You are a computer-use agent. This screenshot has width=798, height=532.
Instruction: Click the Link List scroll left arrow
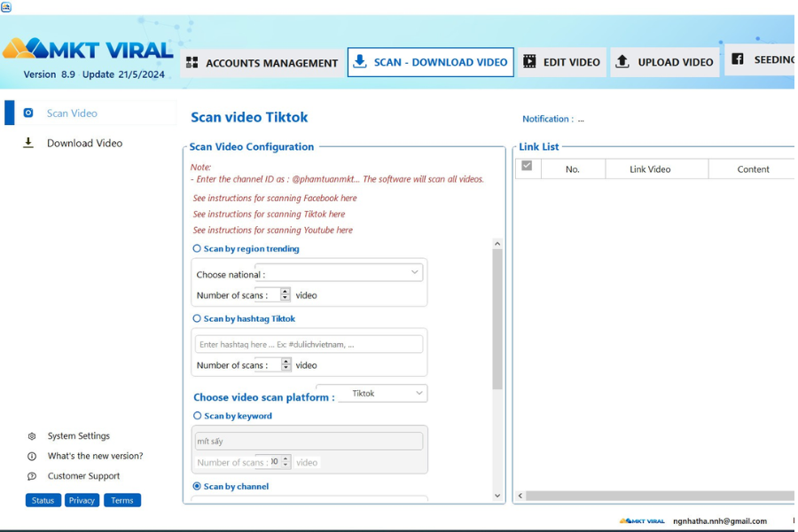(520, 496)
